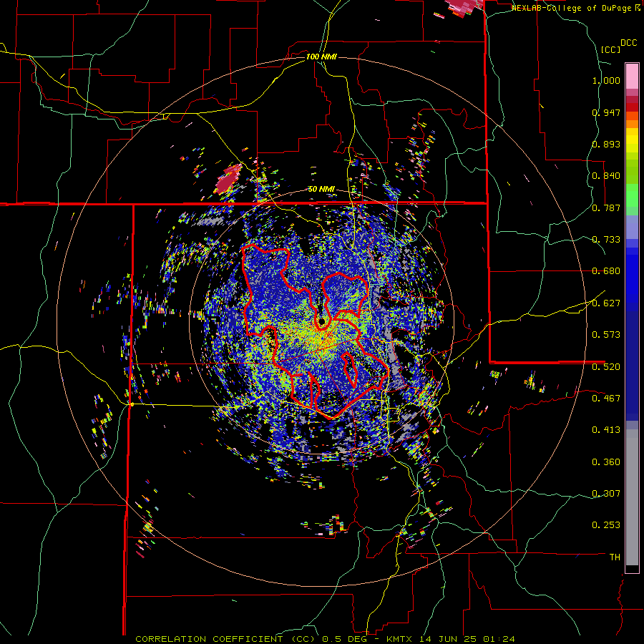Select the 0.787 scale value
The image size is (644, 644).
tap(606, 208)
